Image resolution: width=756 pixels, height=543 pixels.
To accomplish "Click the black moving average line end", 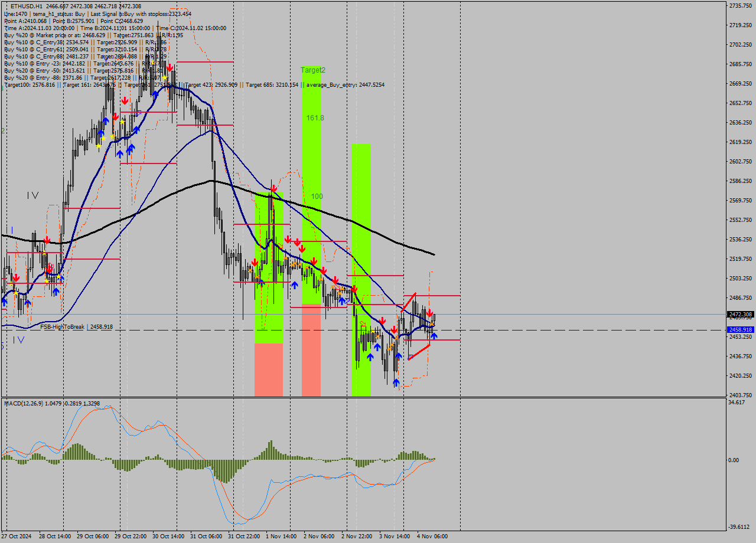I will [434, 254].
